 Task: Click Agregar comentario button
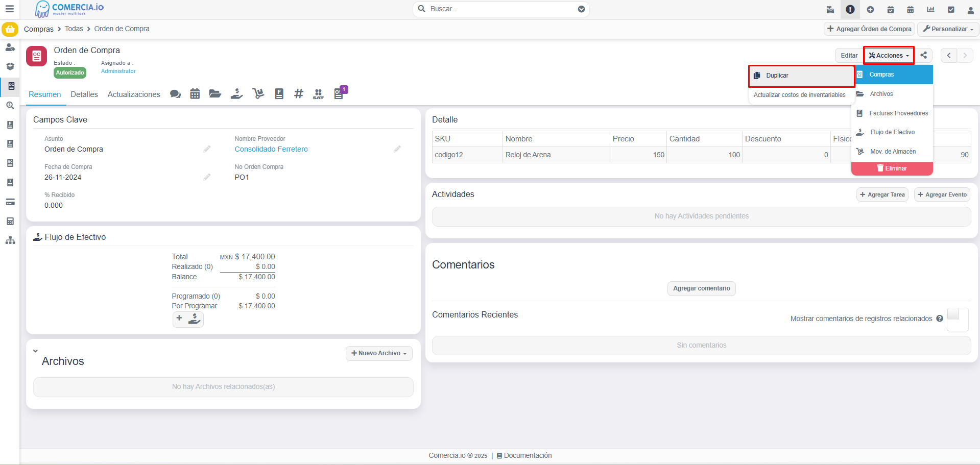pos(702,288)
